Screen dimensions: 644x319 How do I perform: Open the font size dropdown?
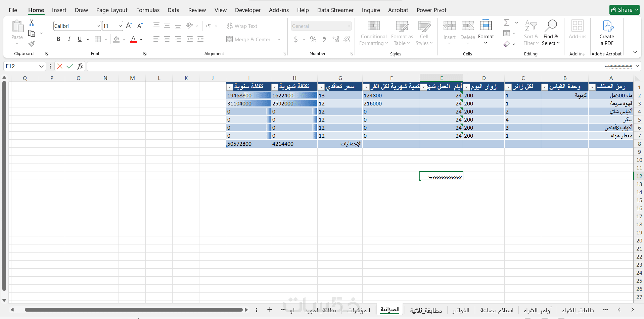point(121,26)
